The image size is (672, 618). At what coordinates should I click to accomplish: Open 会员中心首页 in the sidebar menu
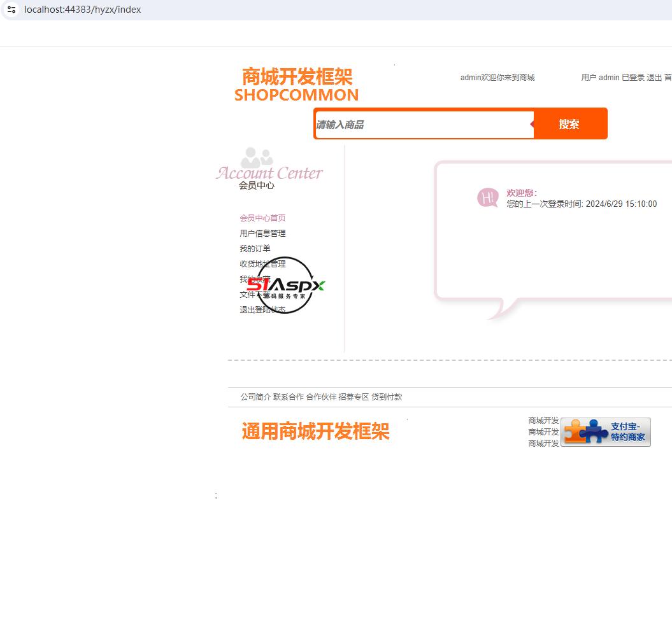[262, 218]
